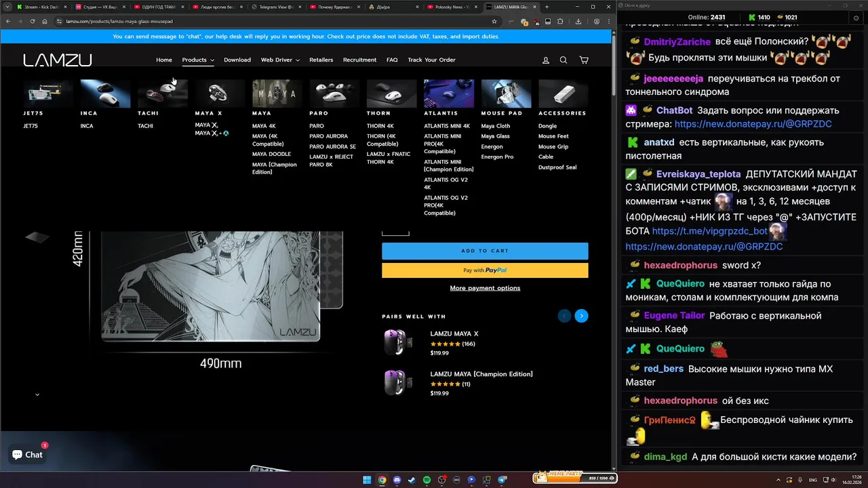Click the LAMZU logo
This screenshot has height=488, width=868.
point(58,60)
